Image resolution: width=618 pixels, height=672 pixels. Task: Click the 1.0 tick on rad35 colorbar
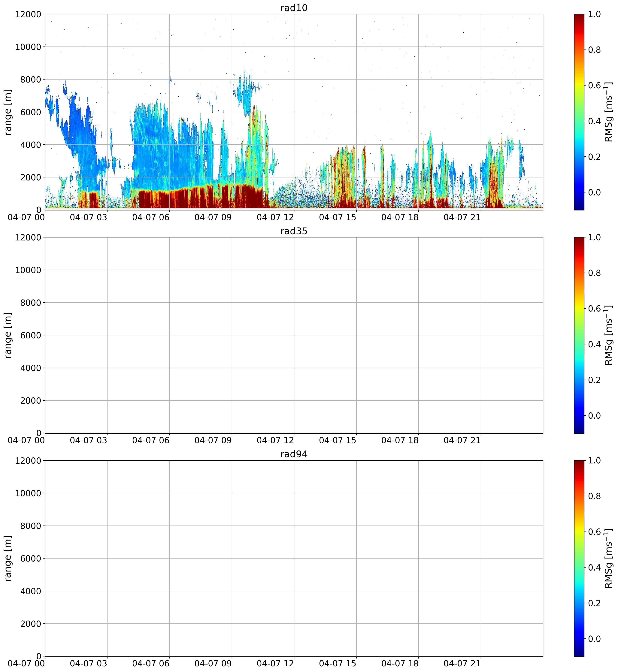(x=594, y=237)
